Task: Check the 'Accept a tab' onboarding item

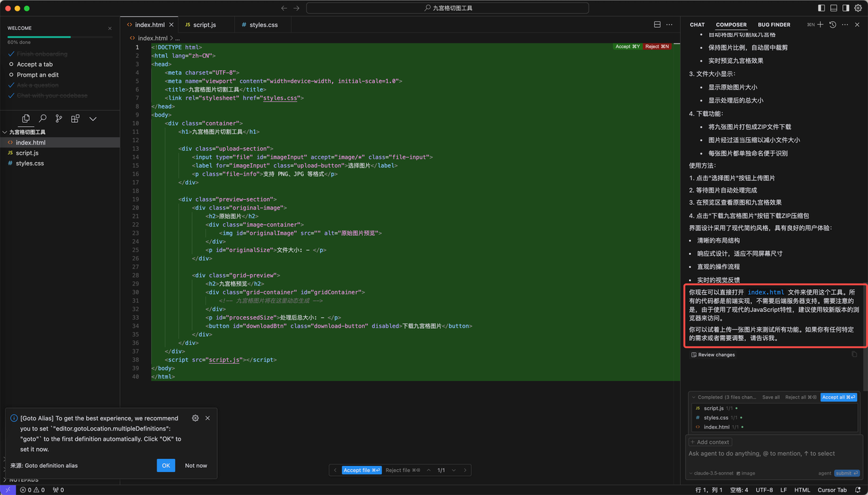Action: (35, 64)
